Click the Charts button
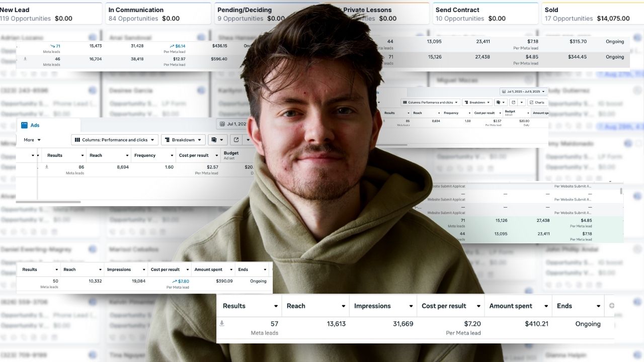This screenshot has width=644, height=362. (537, 102)
